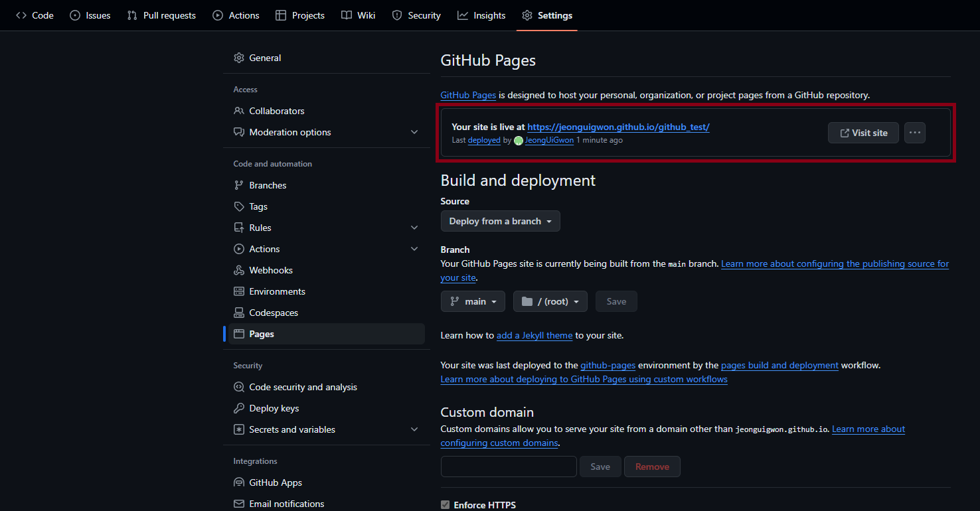Click the mail icon beside Email notifications
Screen dimensions: 980x511
click(x=239, y=504)
